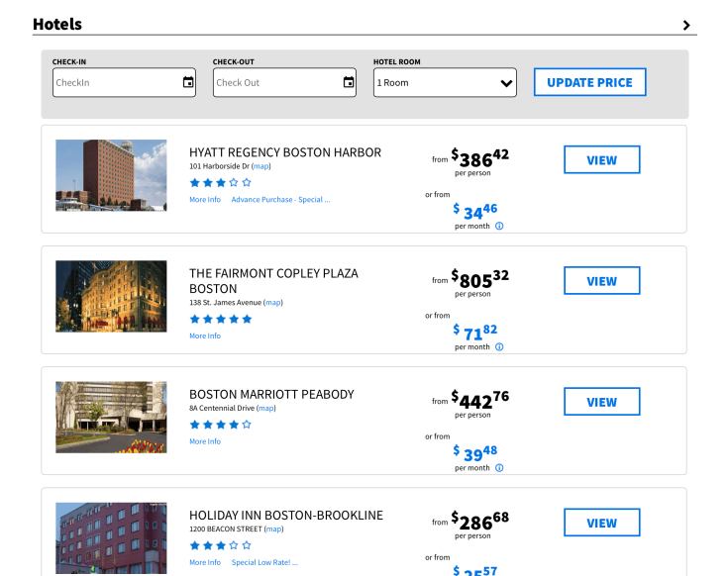The height and width of the screenshot is (576, 728).
Task: Type in the Check-In date field
Action: point(116,82)
